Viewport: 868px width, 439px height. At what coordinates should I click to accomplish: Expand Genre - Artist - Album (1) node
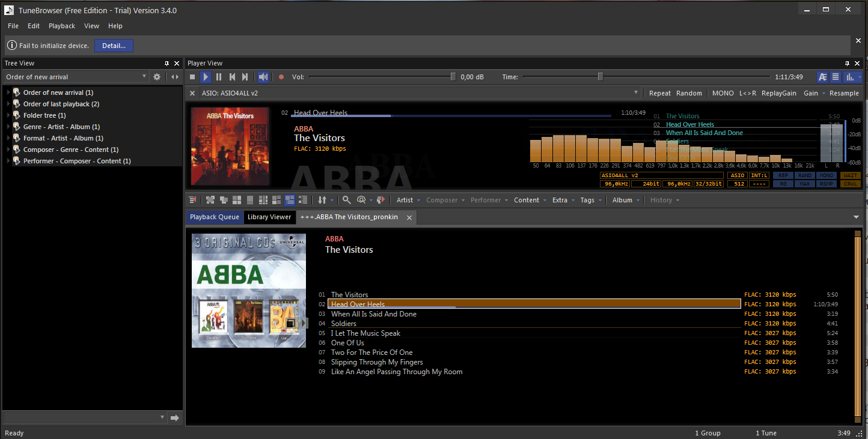(x=8, y=127)
